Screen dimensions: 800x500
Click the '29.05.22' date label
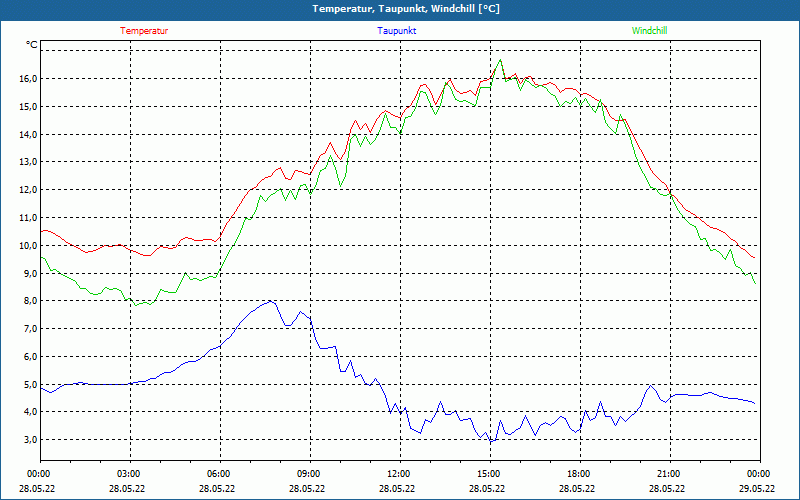757,488
